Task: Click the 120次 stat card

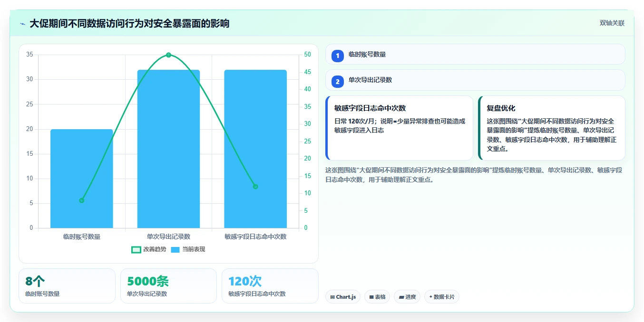Action: [270, 286]
